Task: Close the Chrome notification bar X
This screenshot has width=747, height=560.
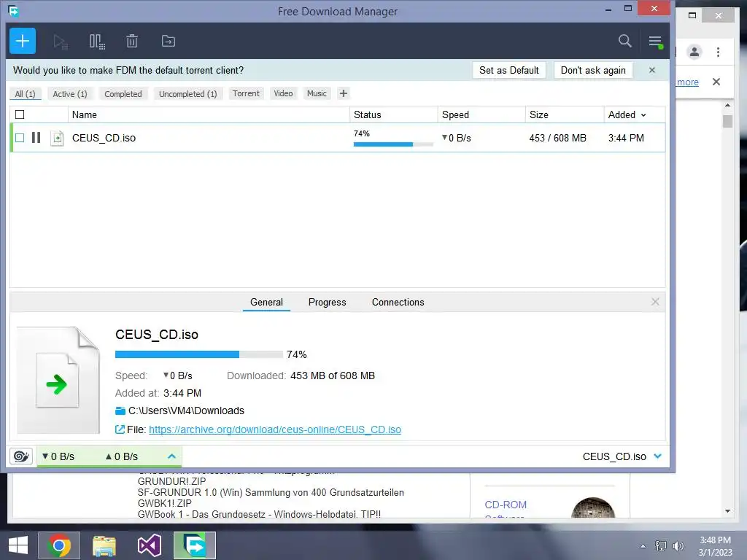Action: click(x=716, y=82)
